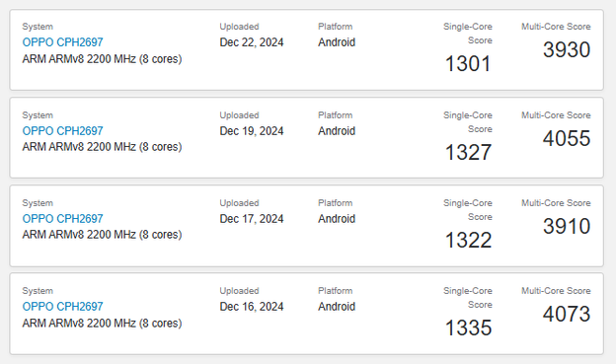
Task: Click the upload date Dec 19, 2024
Action: point(252,131)
